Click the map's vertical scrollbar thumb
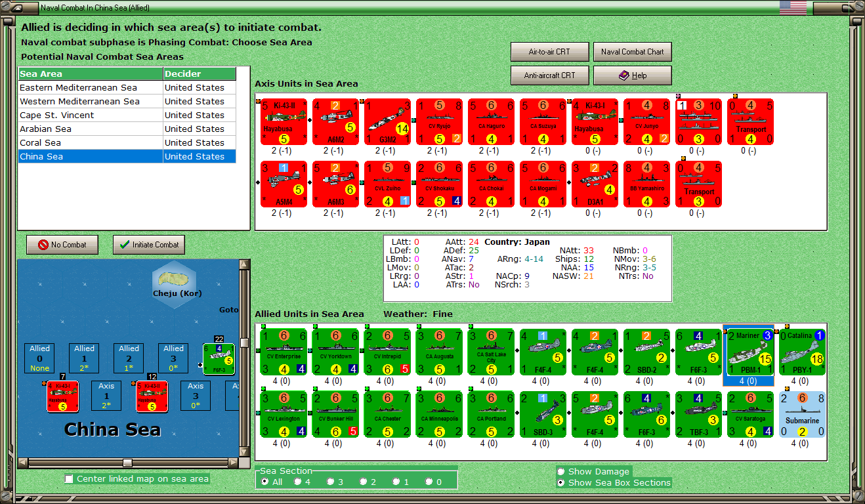This screenshot has height=504, width=865. pyautogui.click(x=245, y=343)
